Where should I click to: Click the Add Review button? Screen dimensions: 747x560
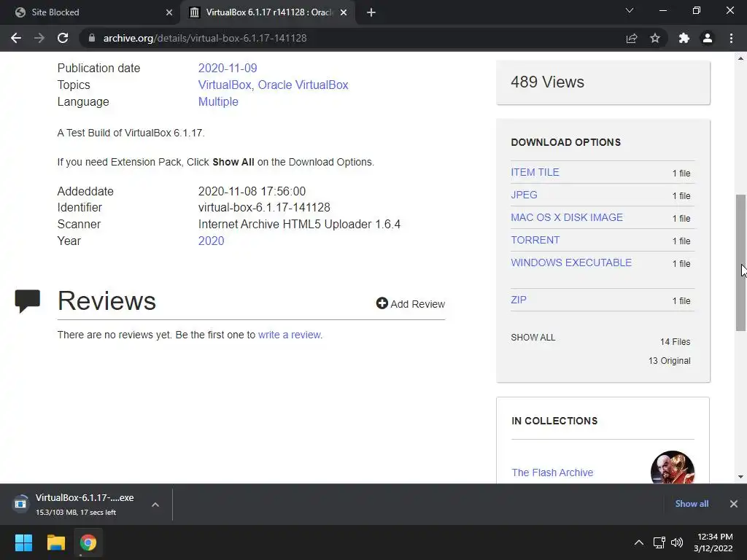tap(411, 304)
